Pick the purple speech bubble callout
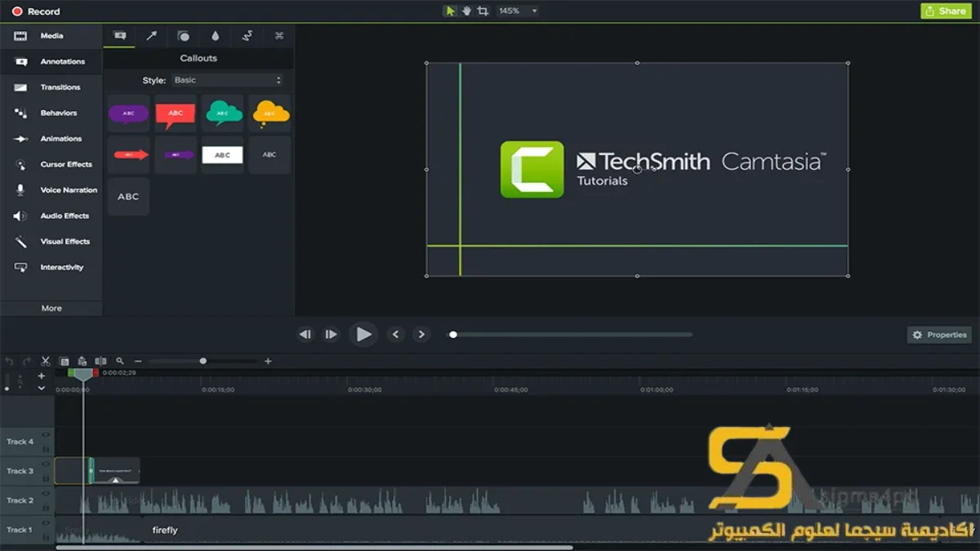980x551 pixels. coord(128,113)
